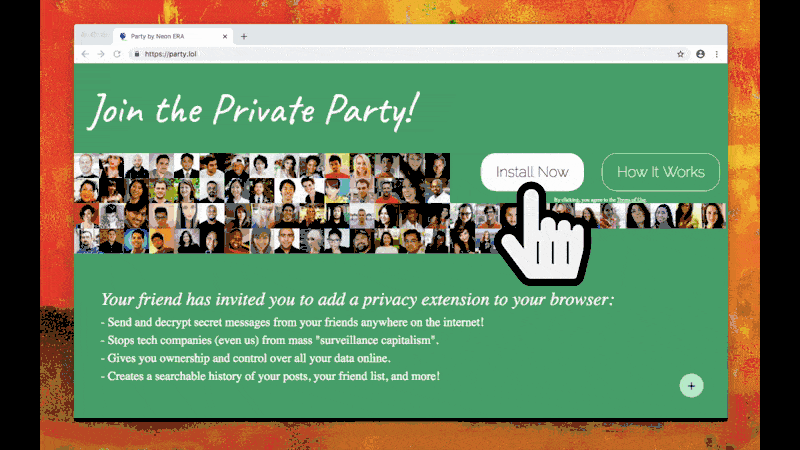Open a new tab with plus icon

click(244, 36)
